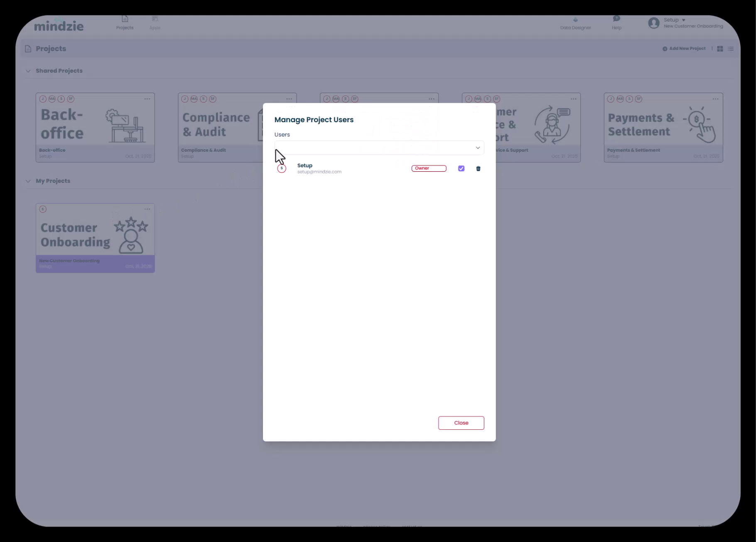Image resolution: width=756 pixels, height=542 pixels.
Task: Close the Manage Project Users dialog
Action: click(461, 423)
